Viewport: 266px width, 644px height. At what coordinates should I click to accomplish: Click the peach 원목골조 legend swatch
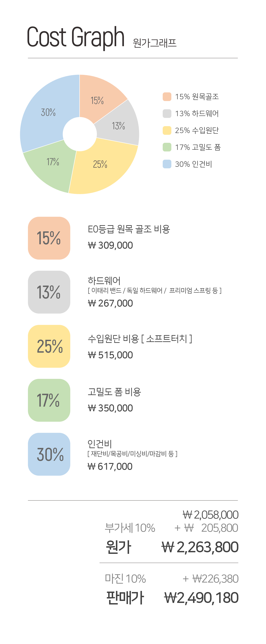(167, 97)
